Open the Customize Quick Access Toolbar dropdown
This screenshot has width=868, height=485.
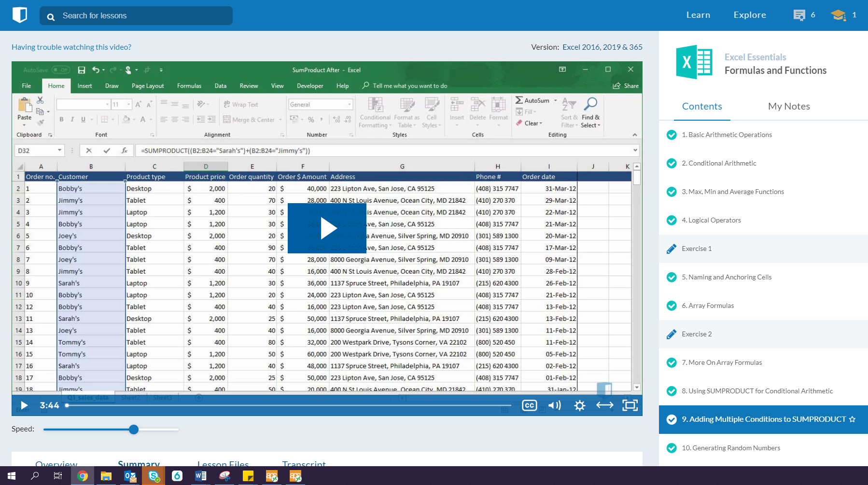click(161, 70)
